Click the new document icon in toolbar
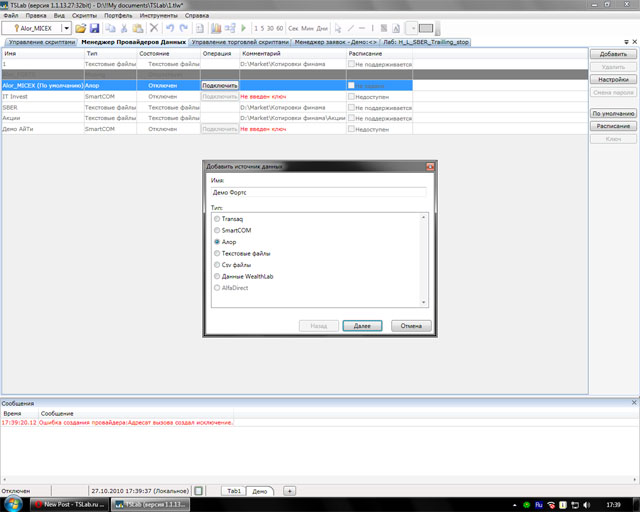 pos(200,28)
